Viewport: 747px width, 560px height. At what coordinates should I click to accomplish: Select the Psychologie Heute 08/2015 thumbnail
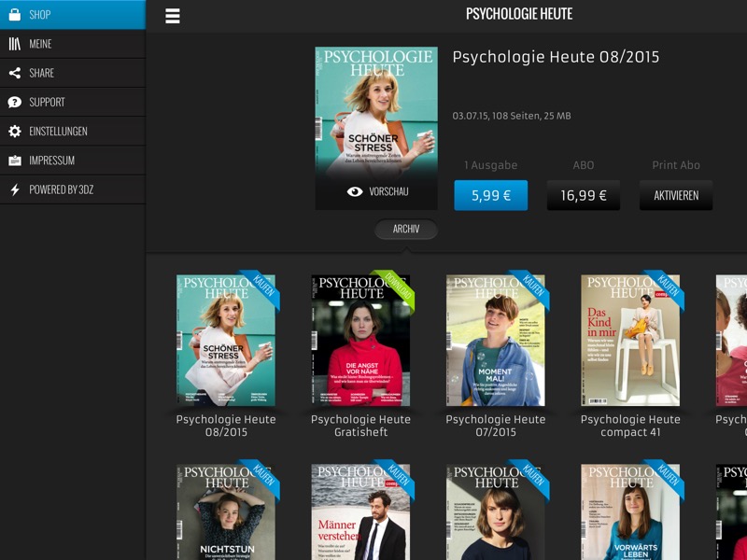click(226, 341)
